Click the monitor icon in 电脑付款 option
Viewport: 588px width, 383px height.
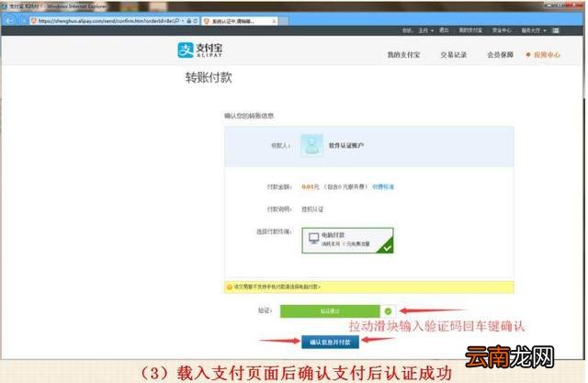coord(313,239)
